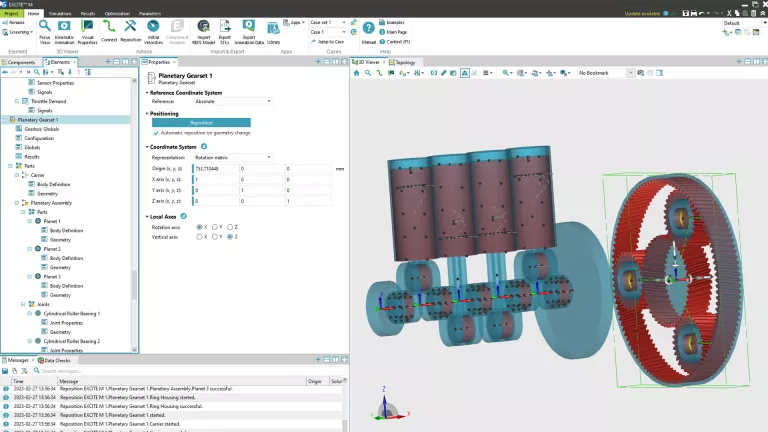Open the Case set 1 dropdown
Screen dimensions: 768x432
[328, 23]
